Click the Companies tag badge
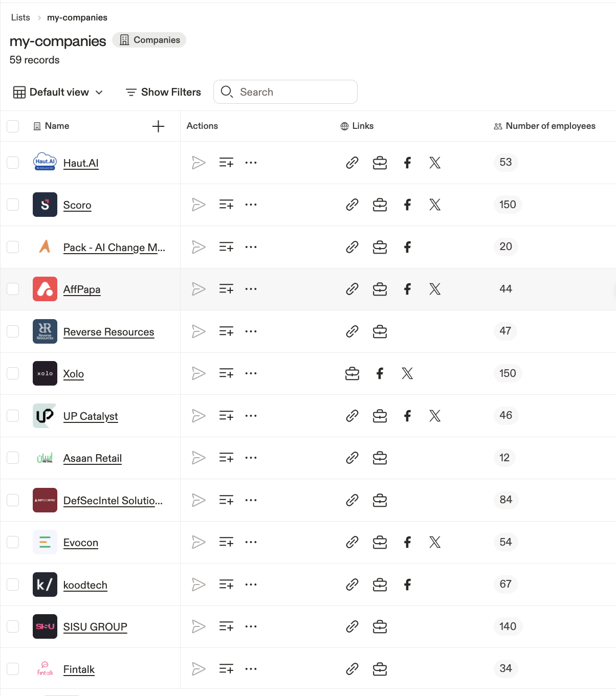The width and height of the screenshot is (616, 696). point(149,40)
